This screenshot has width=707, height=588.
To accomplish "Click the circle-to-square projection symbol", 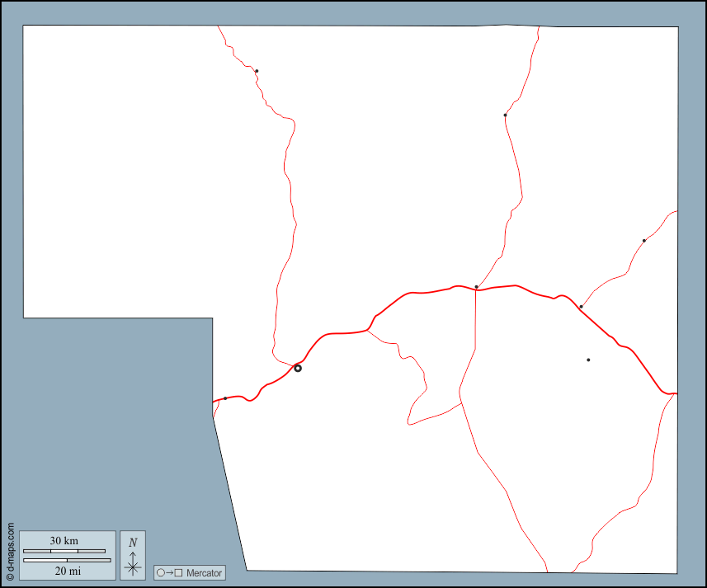I will [x=169, y=572].
